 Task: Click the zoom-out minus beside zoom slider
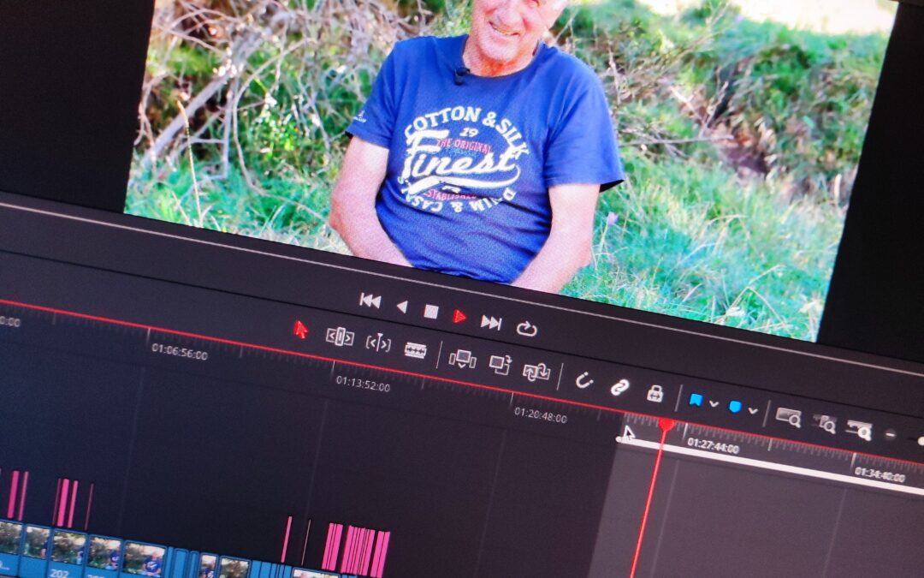(890, 435)
